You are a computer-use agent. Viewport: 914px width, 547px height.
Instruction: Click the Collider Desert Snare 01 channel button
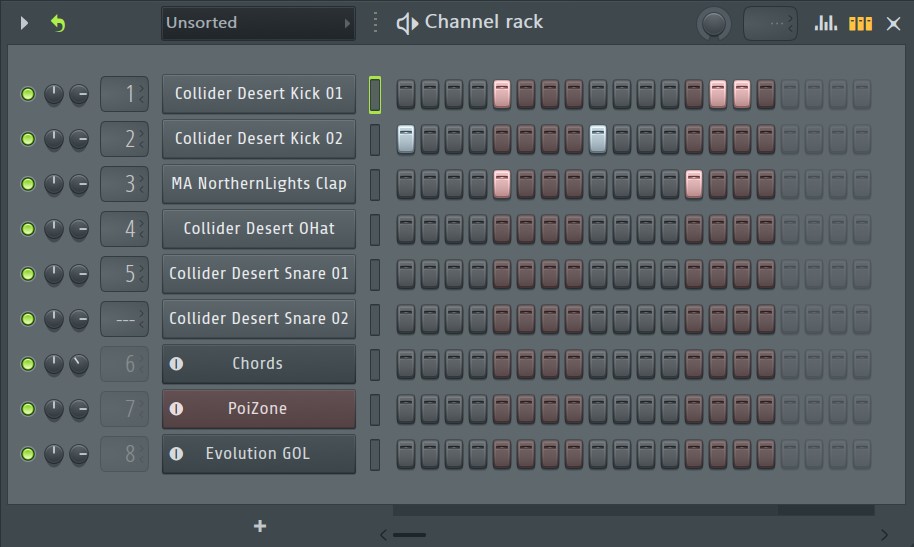(x=258, y=274)
